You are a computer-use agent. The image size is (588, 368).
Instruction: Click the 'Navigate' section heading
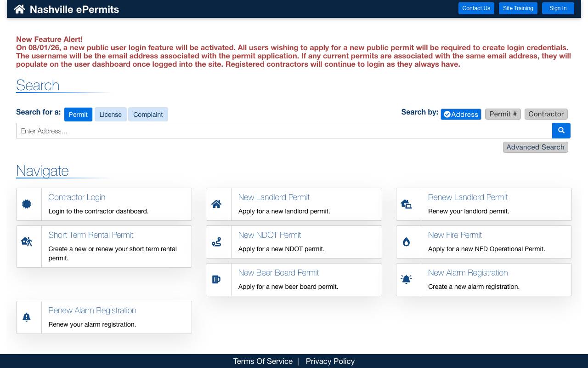pyautogui.click(x=42, y=171)
